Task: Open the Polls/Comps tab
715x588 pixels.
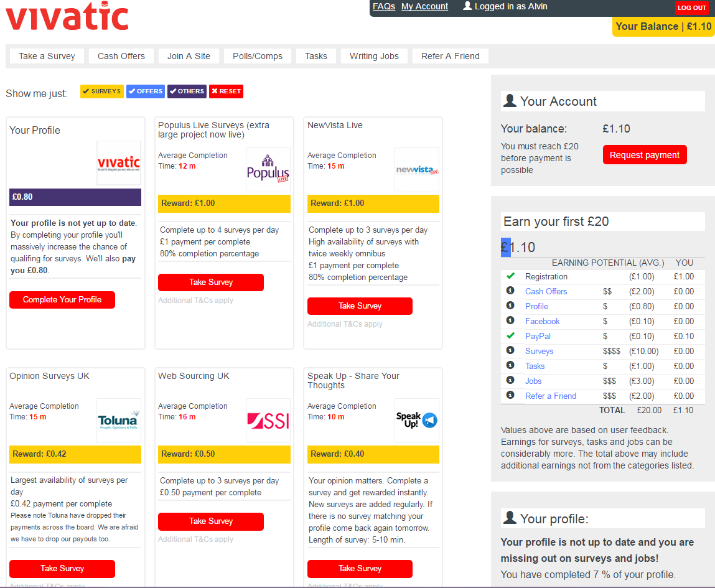Action: pyautogui.click(x=258, y=56)
